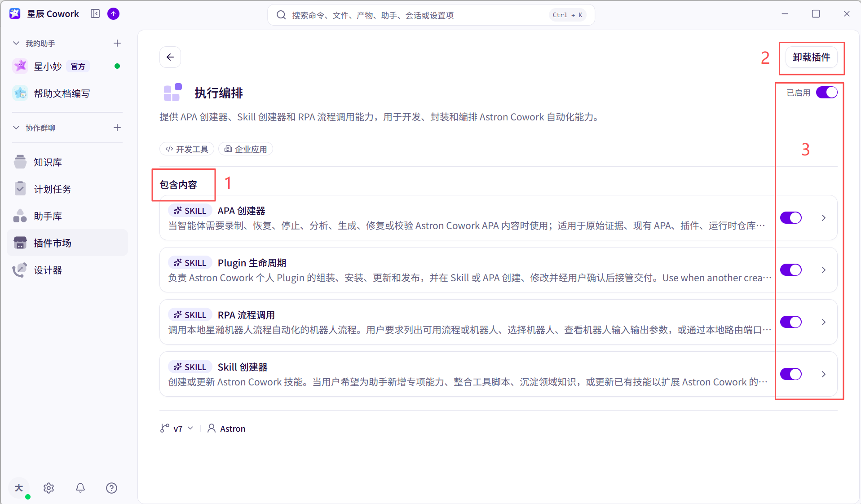
Task: Collapse the 协作群聊 section
Action: click(16, 128)
